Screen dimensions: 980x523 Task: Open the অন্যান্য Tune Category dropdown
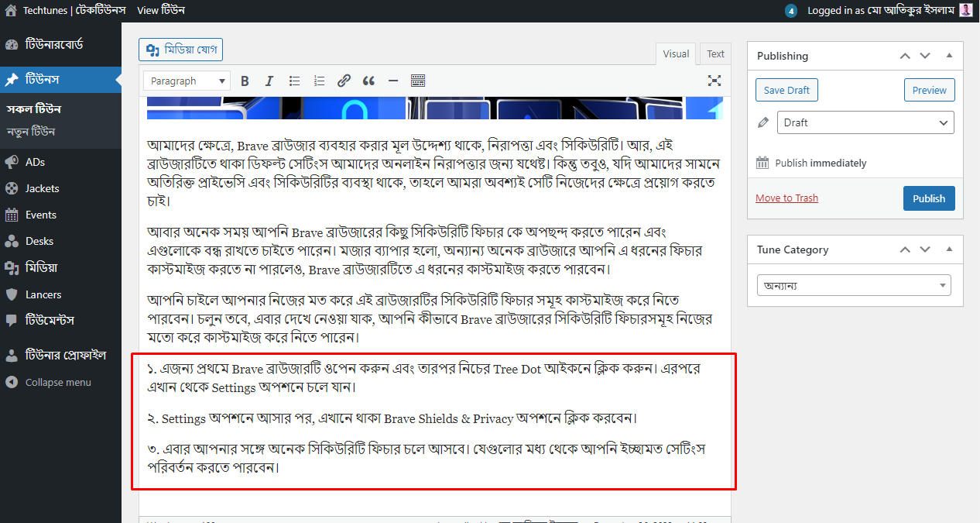(854, 284)
